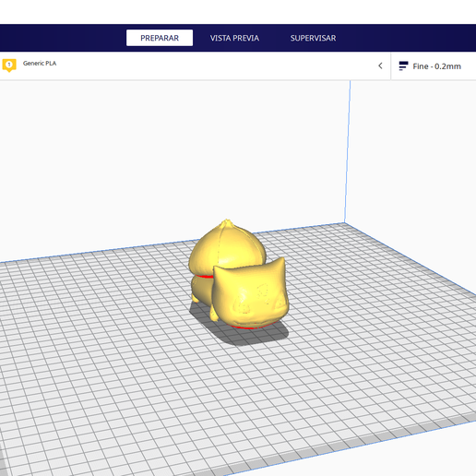The width and height of the screenshot is (476, 476).
Task: Select the yellow Bulbasaur model on the build plate
Action: point(239,275)
